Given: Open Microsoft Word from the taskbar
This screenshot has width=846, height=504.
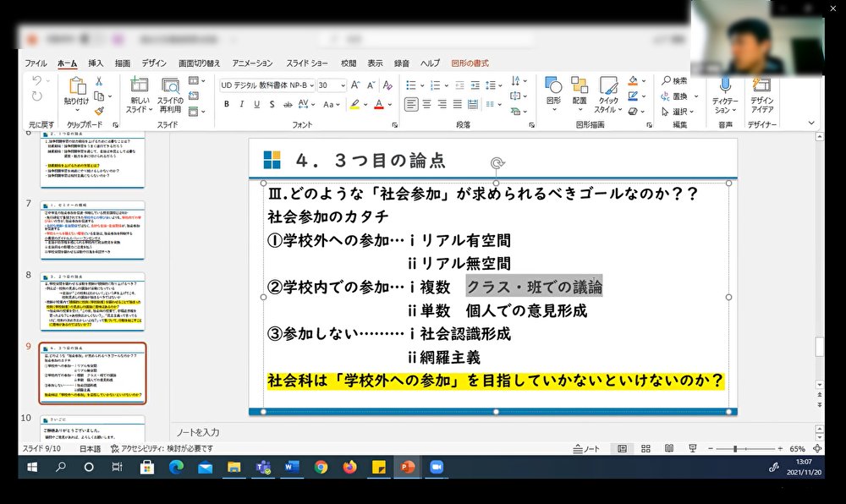Looking at the screenshot, I should coord(292,468).
